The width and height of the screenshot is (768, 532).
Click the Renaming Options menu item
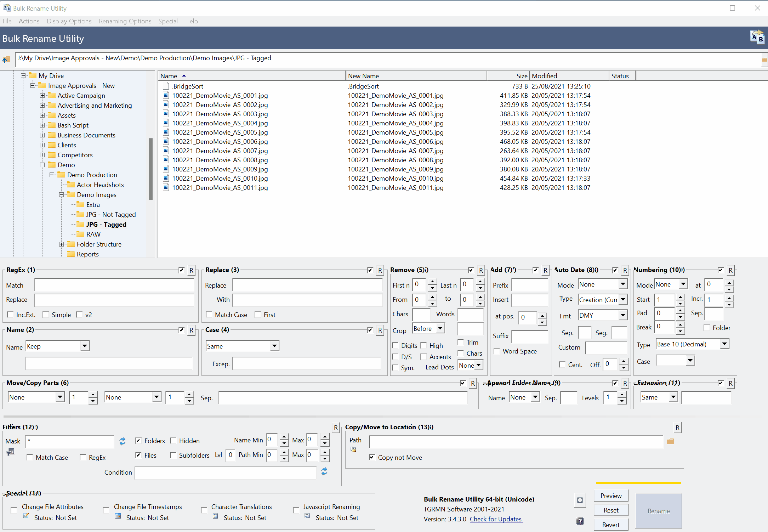point(125,21)
